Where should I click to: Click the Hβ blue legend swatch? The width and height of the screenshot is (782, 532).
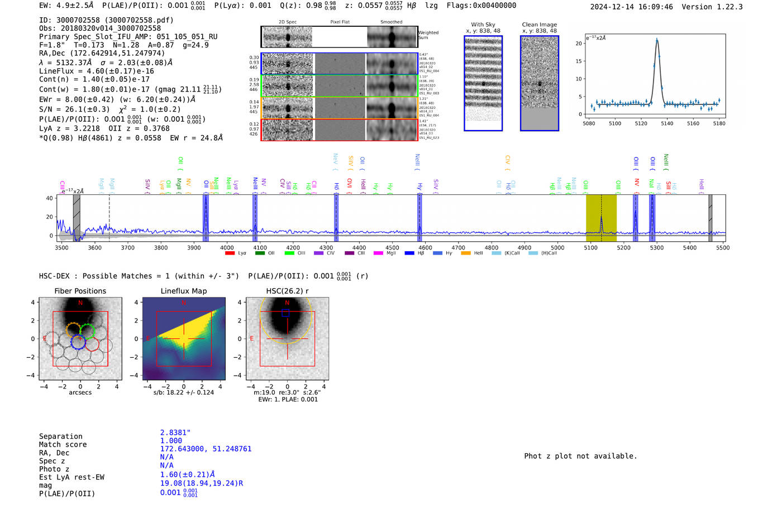pos(409,253)
